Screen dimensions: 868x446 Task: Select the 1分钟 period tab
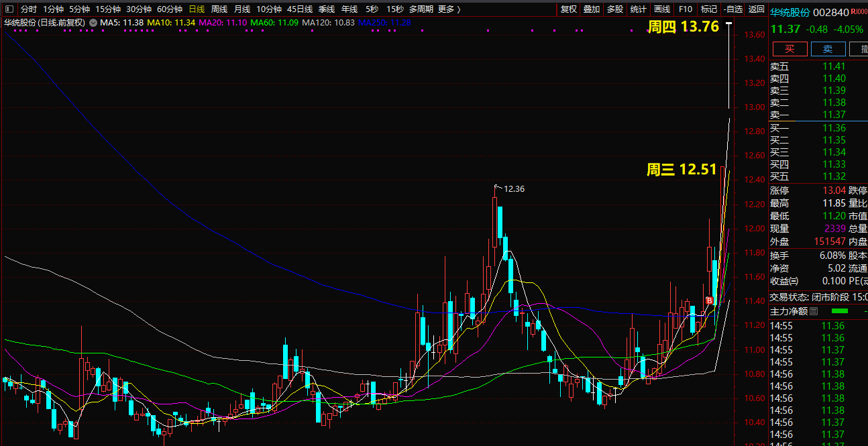pyautogui.click(x=53, y=9)
